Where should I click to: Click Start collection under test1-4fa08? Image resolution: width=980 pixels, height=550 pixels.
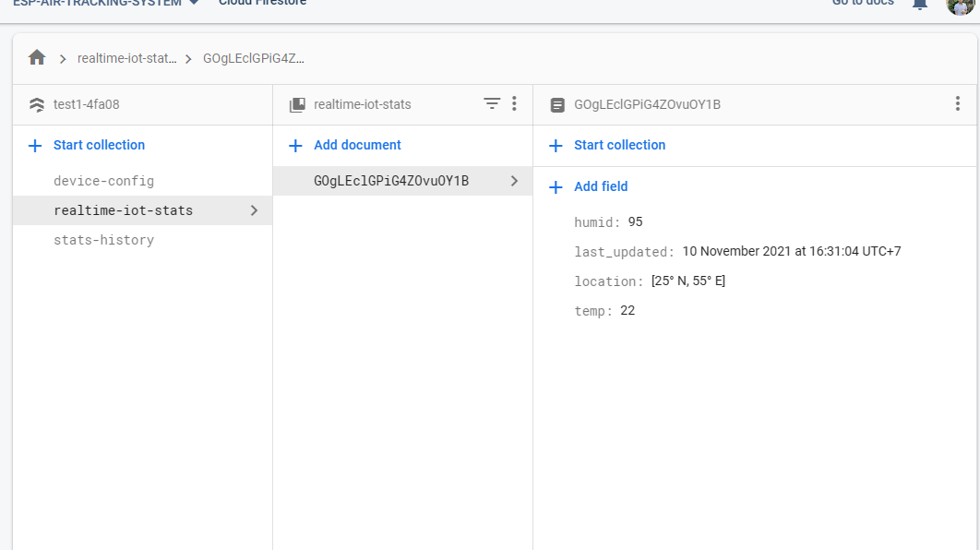pos(99,145)
